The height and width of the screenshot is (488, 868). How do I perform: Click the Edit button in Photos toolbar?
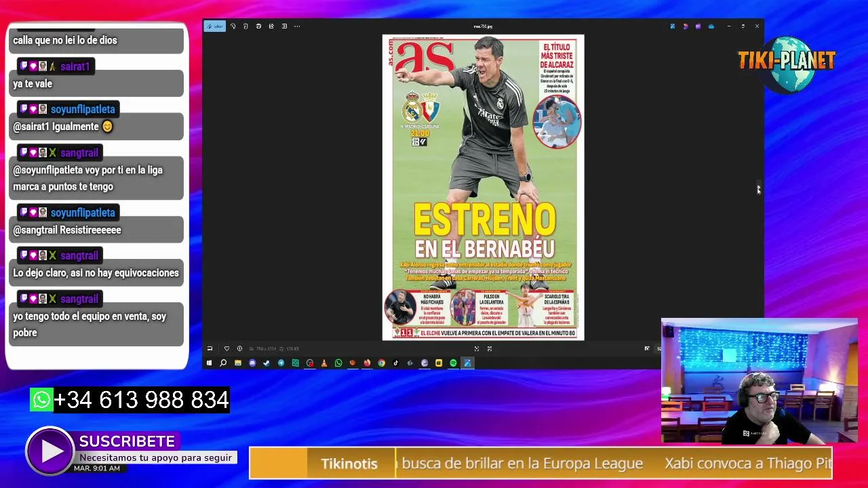tap(215, 26)
